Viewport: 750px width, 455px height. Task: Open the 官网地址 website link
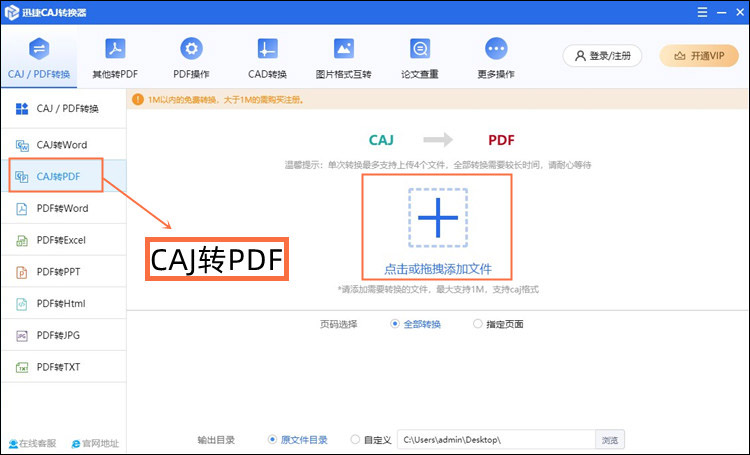click(x=95, y=443)
